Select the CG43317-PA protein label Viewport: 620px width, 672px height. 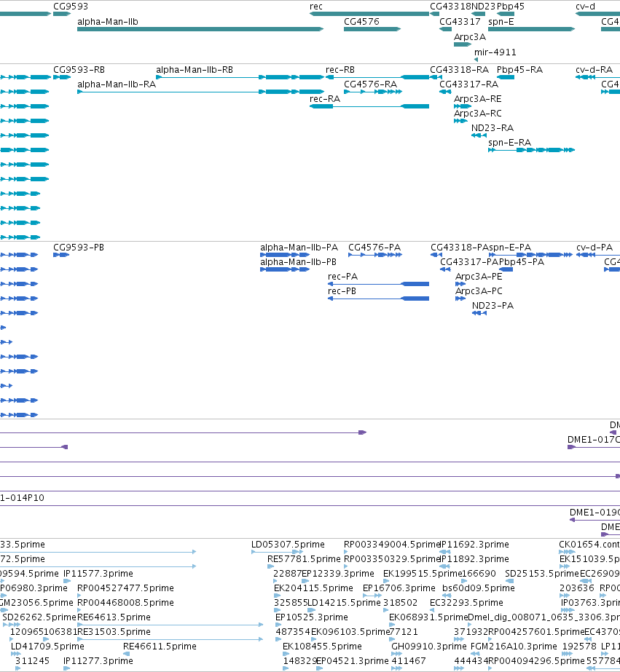click(x=469, y=262)
